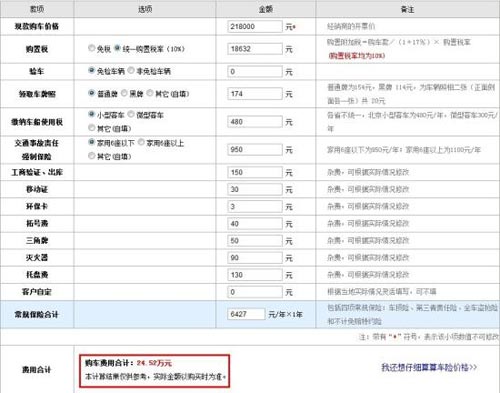
Task: Edit the 150 工商验证 fee field
Action: click(x=255, y=172)
